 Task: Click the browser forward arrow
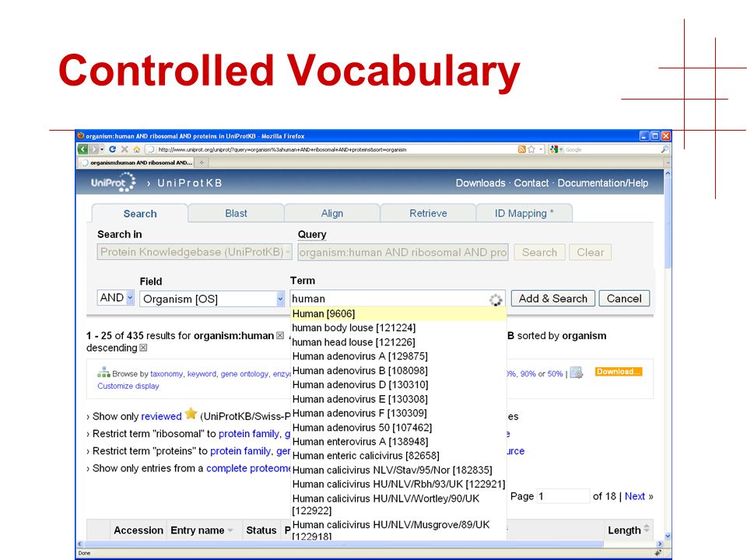click(x=94, y=149)
